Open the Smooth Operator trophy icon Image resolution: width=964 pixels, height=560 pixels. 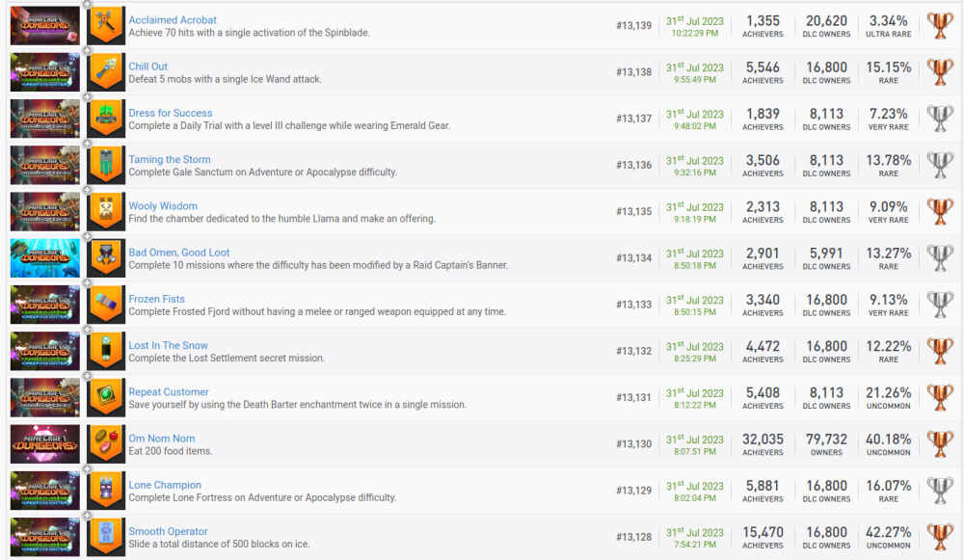point(106,538)
